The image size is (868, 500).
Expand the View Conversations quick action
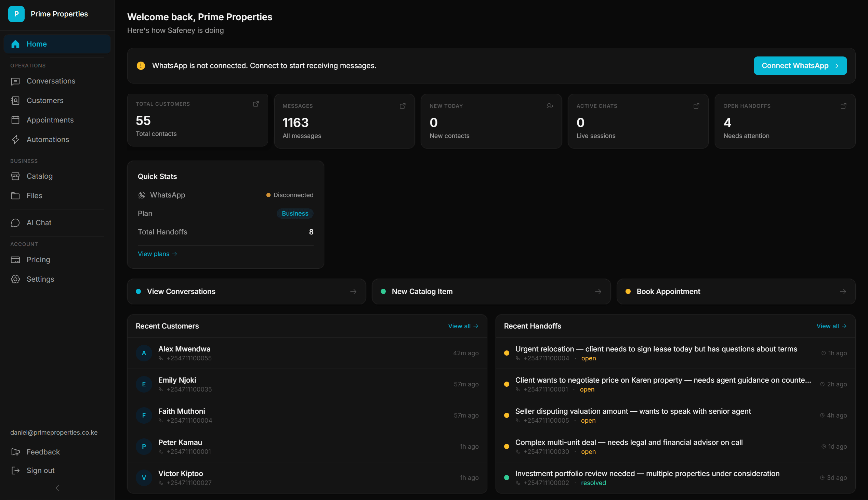pos(354,291)
